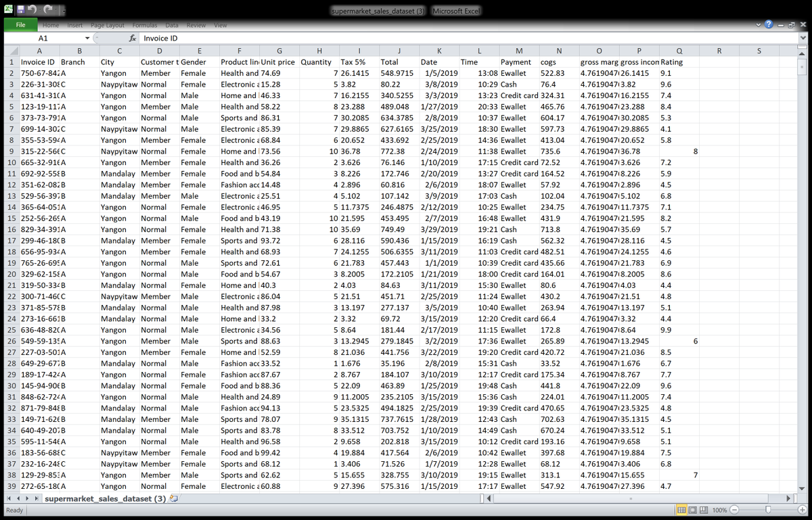812x520 pixels.
Task: Click Total value 548.9715
Action: click(x=399, y=73)
